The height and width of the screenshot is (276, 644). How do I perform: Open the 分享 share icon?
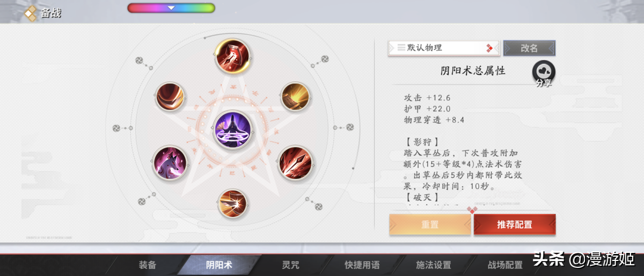click(x=544, y=73)
